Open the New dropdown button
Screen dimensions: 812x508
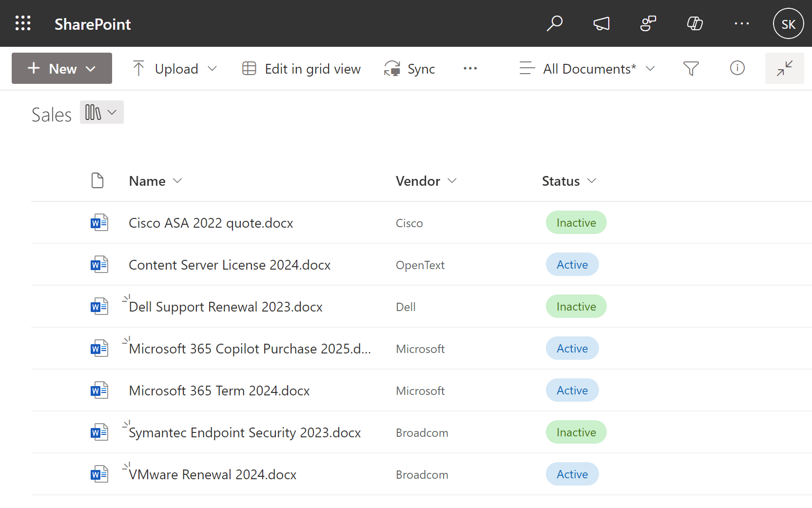pos(62,68)
